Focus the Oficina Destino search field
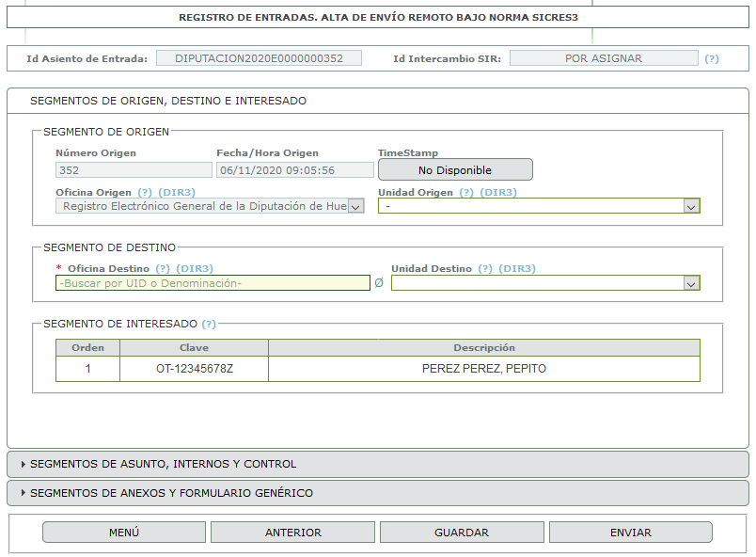 point(213,283)
